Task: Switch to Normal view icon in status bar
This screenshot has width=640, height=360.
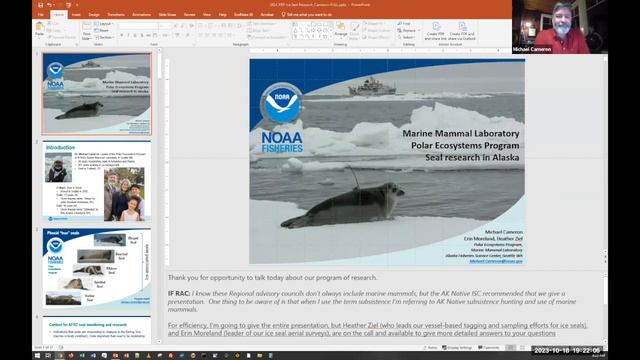Action: 510,348
